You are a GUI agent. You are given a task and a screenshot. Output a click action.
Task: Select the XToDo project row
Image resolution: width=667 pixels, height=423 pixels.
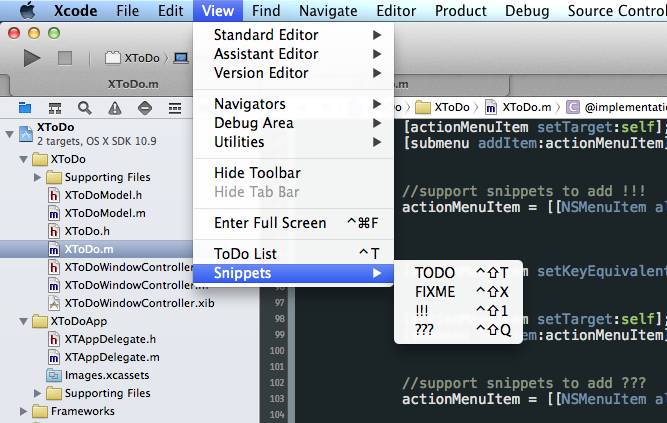click(x=96, y=134)
